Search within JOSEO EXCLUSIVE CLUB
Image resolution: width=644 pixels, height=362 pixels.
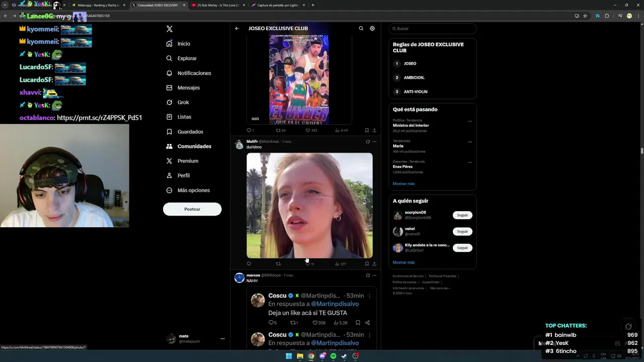click(361, 29)
